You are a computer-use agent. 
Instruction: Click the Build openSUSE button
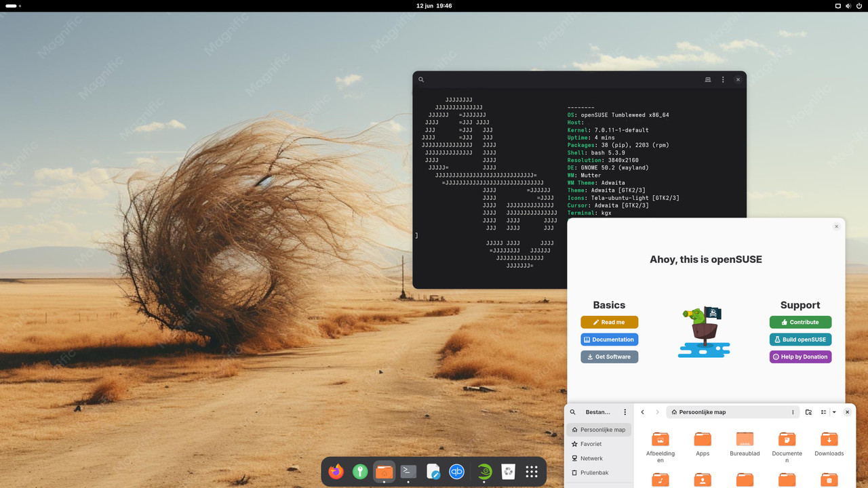click(800, 340)
